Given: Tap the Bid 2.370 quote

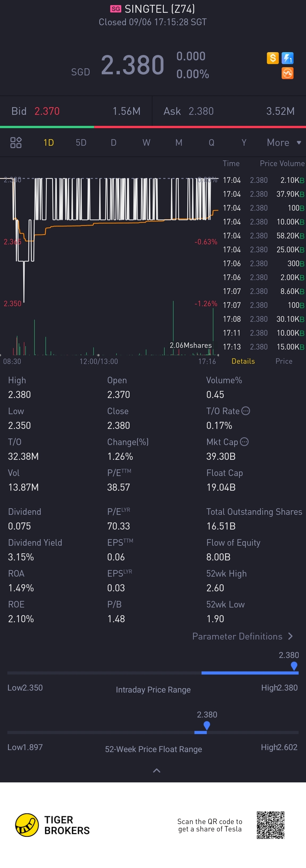Looking at the screenshot, I should pos(47,111).
